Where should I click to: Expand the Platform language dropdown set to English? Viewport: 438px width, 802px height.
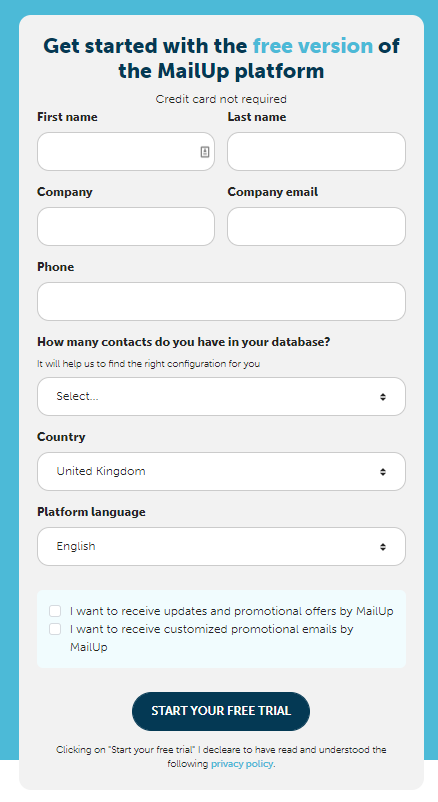click(x=221, y=546)
